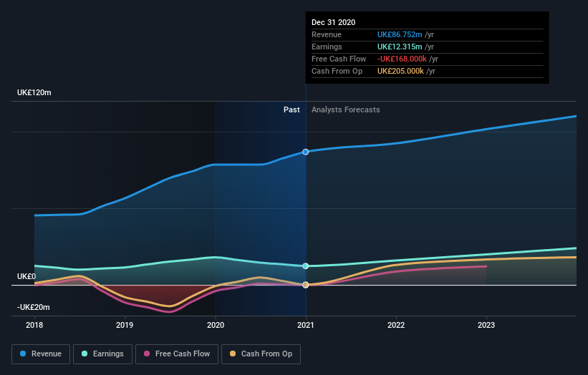Click the Free Cash Flow label in tooltip
The image size is (588, 375).
click(x=339, y=59)
